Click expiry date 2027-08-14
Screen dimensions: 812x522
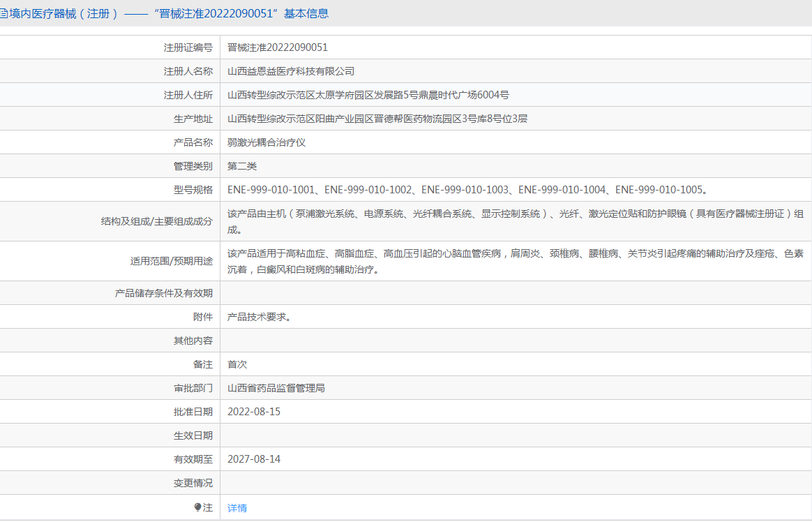[x=254, y=459]
